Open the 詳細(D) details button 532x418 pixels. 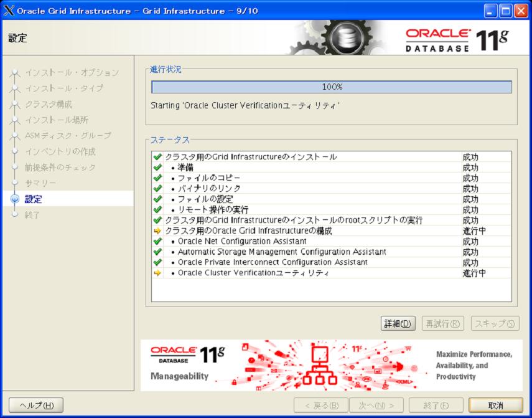pos(398,323)
